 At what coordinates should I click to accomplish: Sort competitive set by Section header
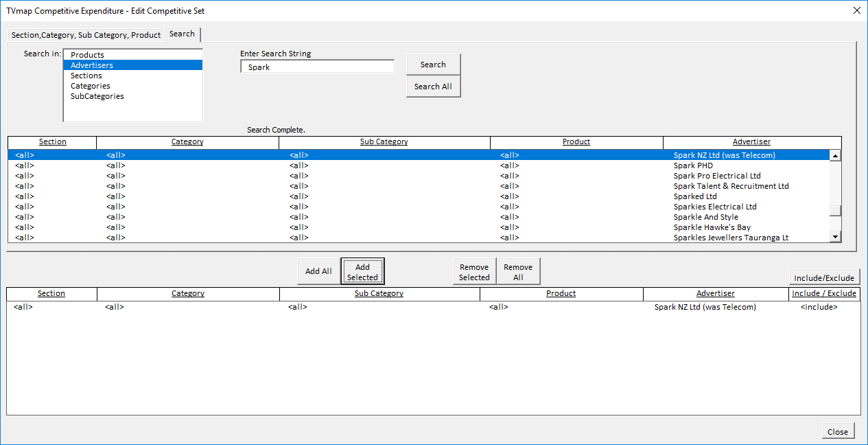click(x=51, y=294)
